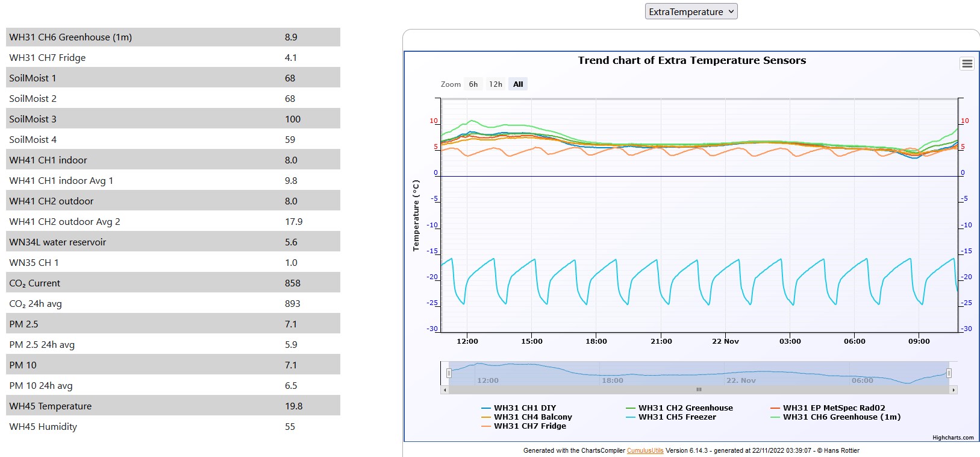Viewport: 980px width, 457px height.
Task: Open the ExtraTemperature chart selector dropdown
Action: point(691,11)
